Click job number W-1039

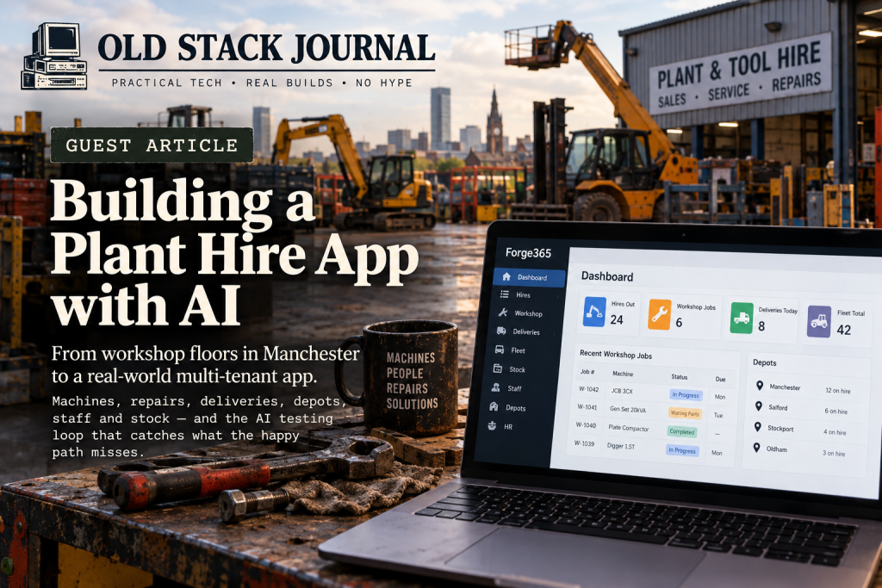584,443
